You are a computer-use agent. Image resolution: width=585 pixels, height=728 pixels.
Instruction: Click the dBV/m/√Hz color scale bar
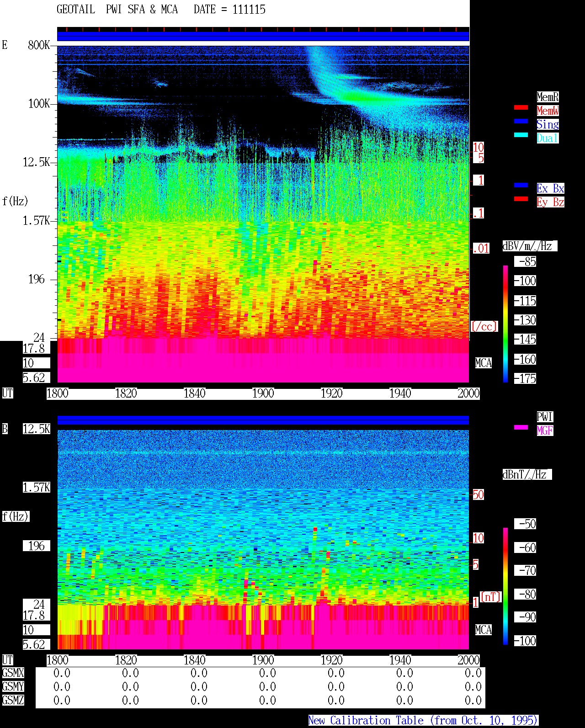click(505, 324)
